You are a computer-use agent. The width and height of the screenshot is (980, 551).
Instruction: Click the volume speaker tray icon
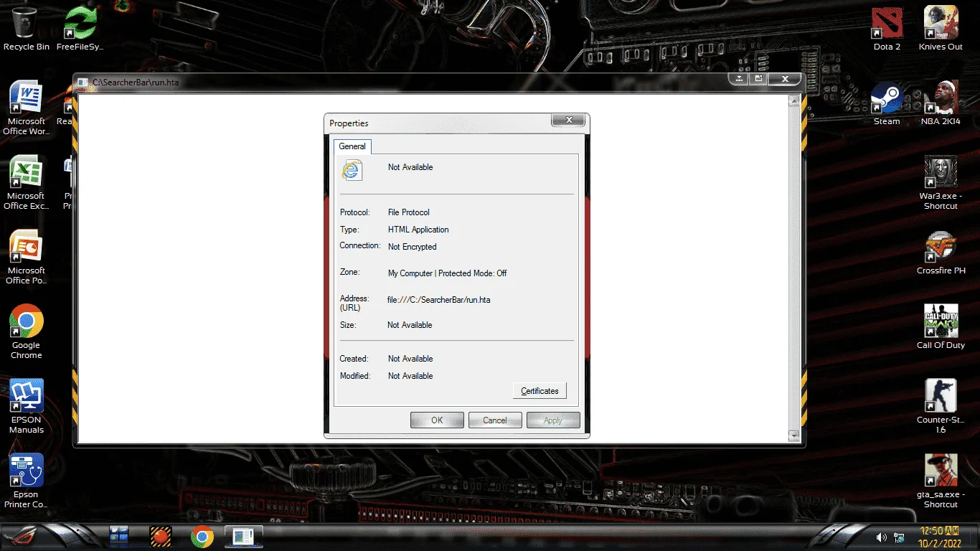click(881, 537)
